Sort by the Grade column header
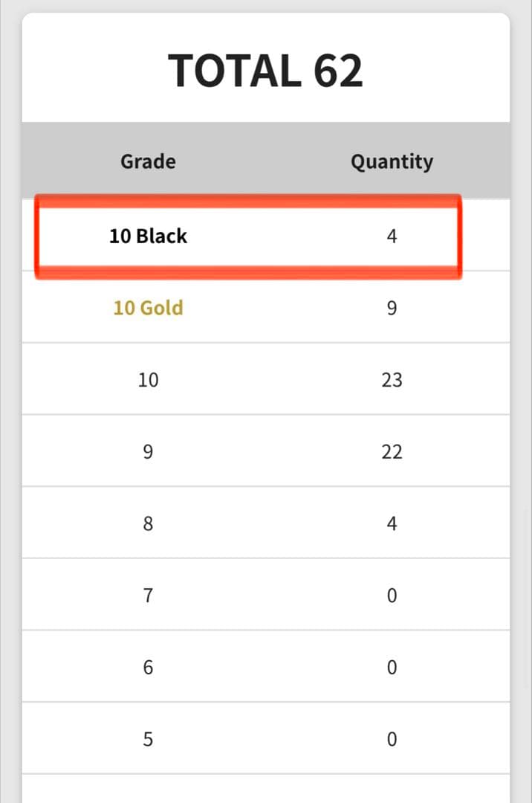 click(148, 161)
